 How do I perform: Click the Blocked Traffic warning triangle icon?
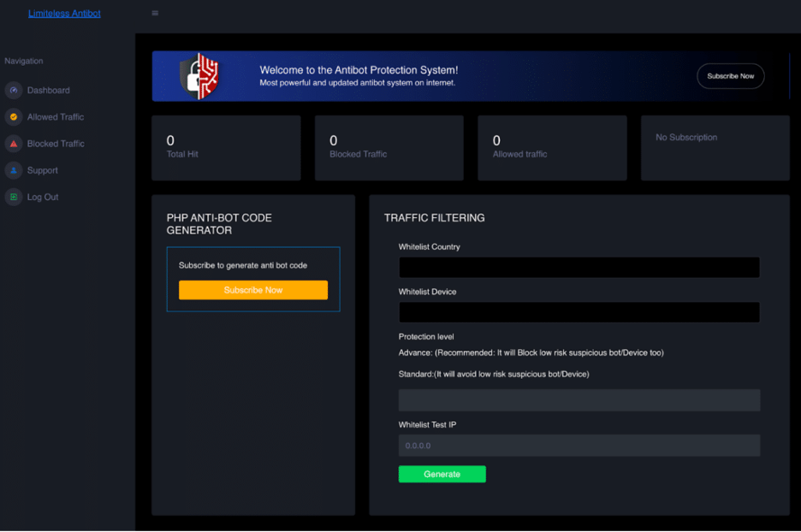tap(13, 144)
